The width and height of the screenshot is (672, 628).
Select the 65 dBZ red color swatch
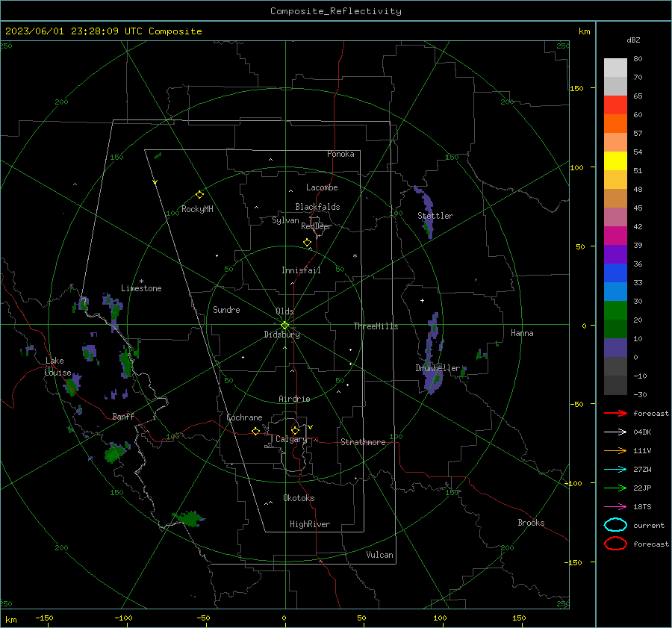[x=615, y=105]
